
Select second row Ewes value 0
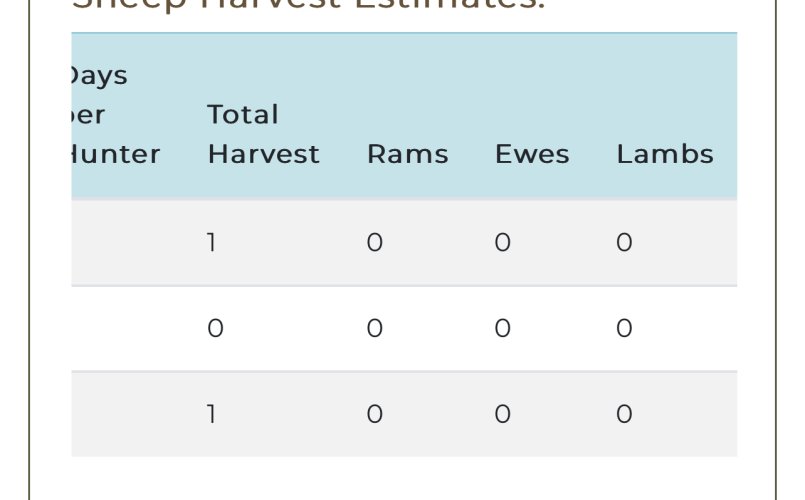tap(503, 328)
